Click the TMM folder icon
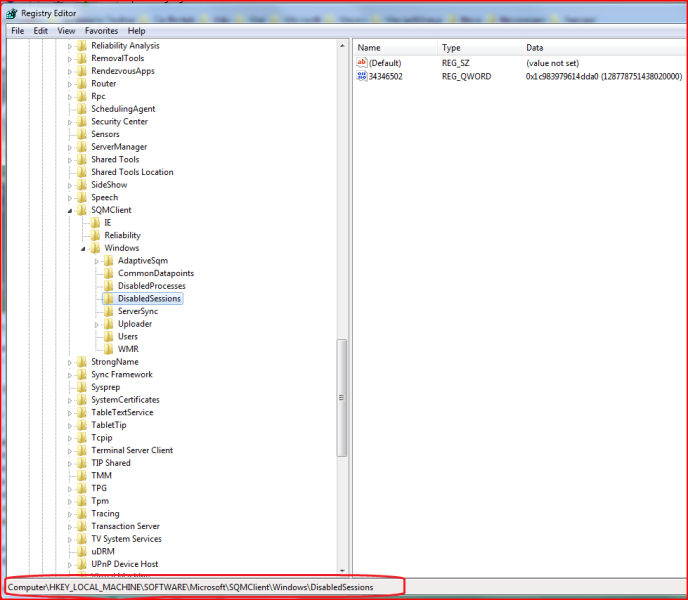The height and width of the screenshot is (600, 688). pyautogui.click(x=82, y=476)
